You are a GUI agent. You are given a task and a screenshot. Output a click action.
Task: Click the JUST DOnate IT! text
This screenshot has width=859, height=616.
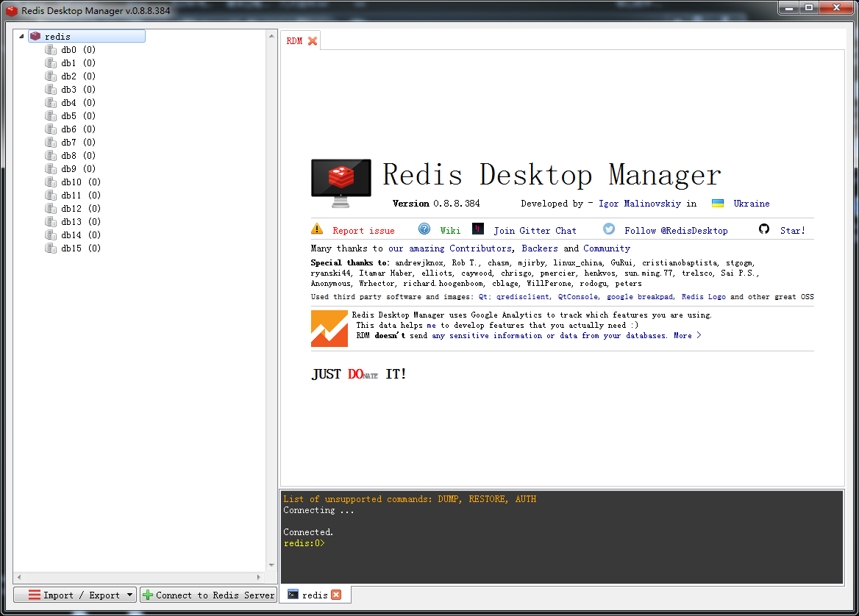[x=359, y=374]
